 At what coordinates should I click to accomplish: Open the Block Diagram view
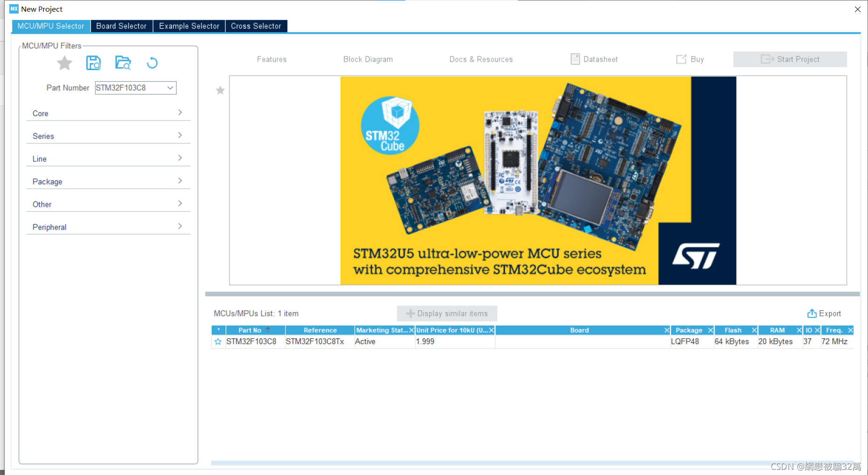[368, 59]
